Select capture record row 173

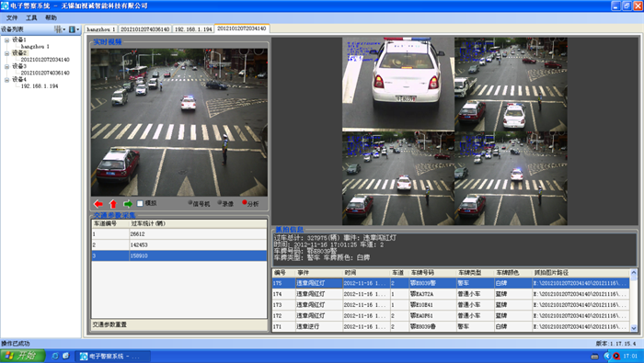(451, 305)
